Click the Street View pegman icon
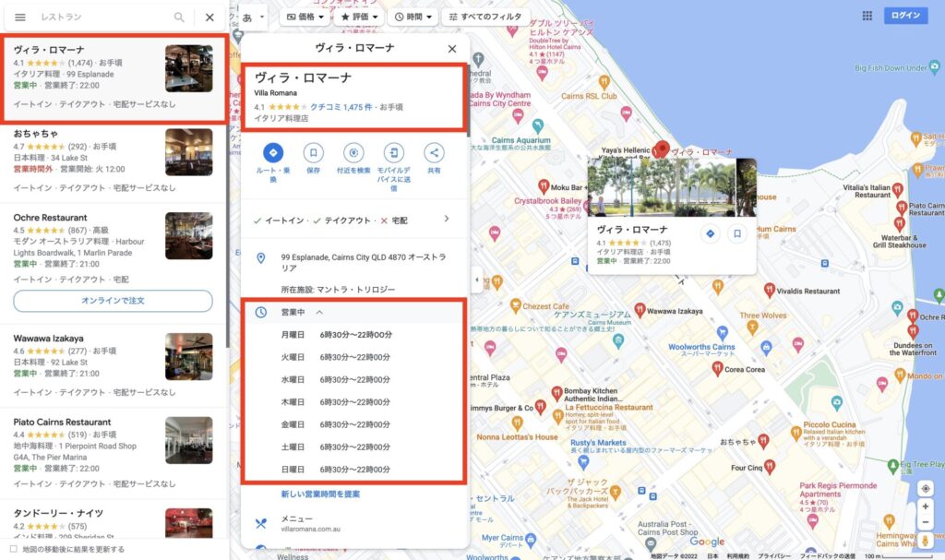The height and width of the screenshot is (560, 945). pos(925,542)
